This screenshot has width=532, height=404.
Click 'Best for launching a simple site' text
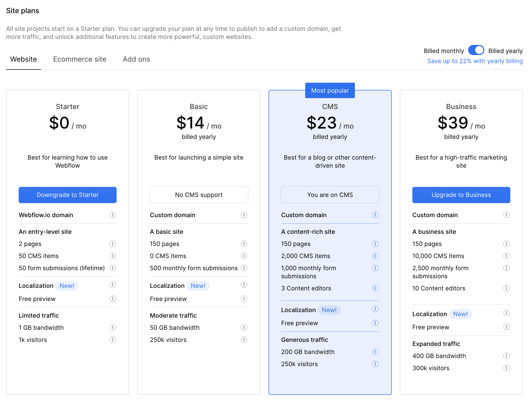click(199, 158)
